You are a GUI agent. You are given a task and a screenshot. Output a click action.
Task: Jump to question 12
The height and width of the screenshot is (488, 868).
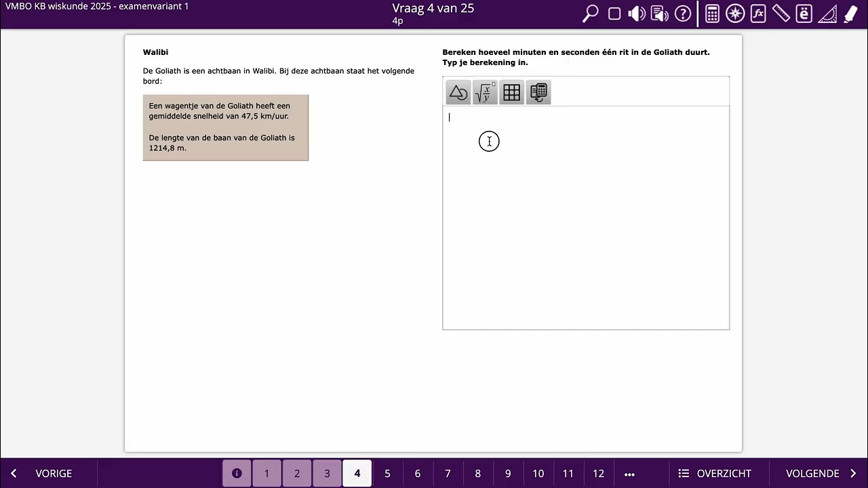tap(598, 474)
